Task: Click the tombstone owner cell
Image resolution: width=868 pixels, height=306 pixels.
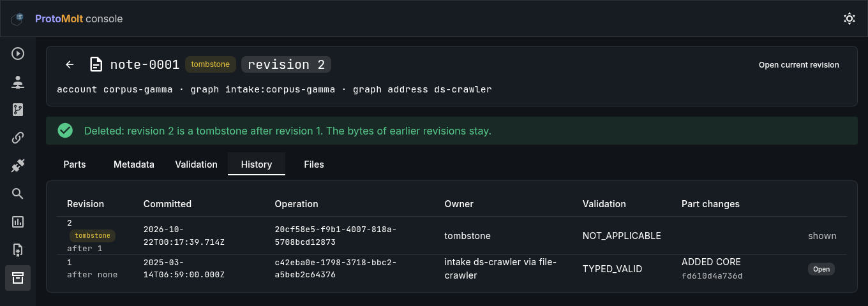Action: 468,236
